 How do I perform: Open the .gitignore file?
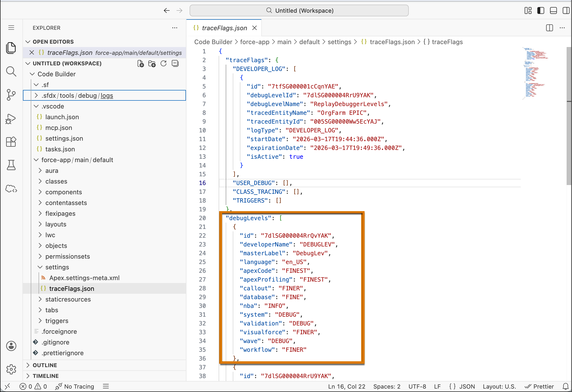click(55, 342)
